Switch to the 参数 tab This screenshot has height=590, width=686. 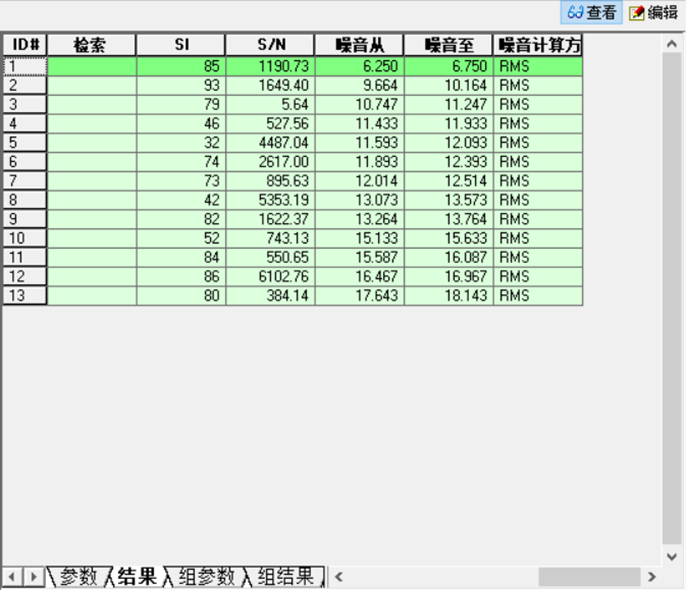click(78, 577)
